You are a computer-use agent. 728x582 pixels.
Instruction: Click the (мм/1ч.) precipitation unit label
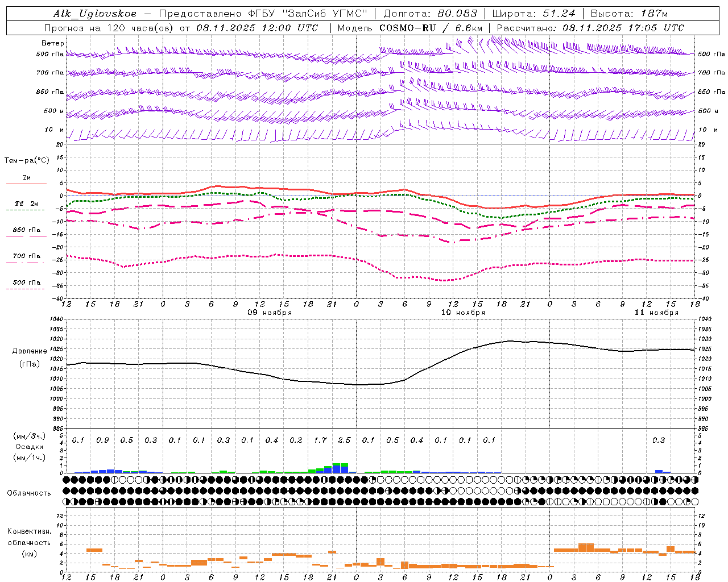click(x=29, y=458)
